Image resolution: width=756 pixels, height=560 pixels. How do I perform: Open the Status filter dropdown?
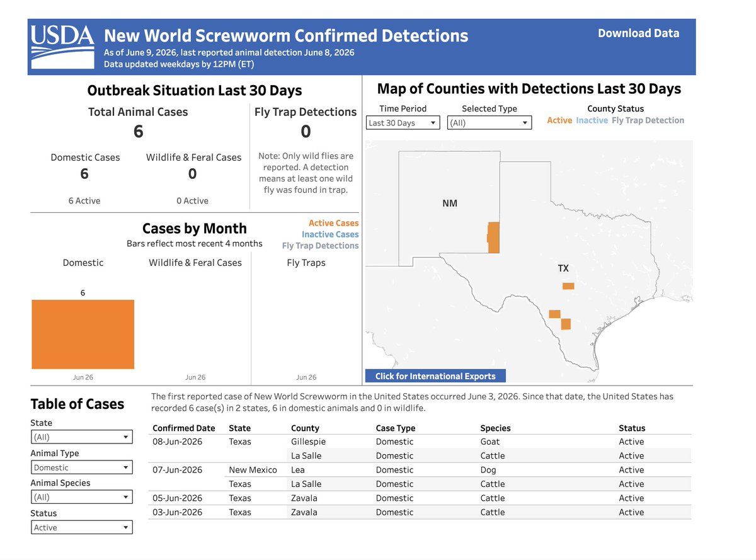(82, 527)
